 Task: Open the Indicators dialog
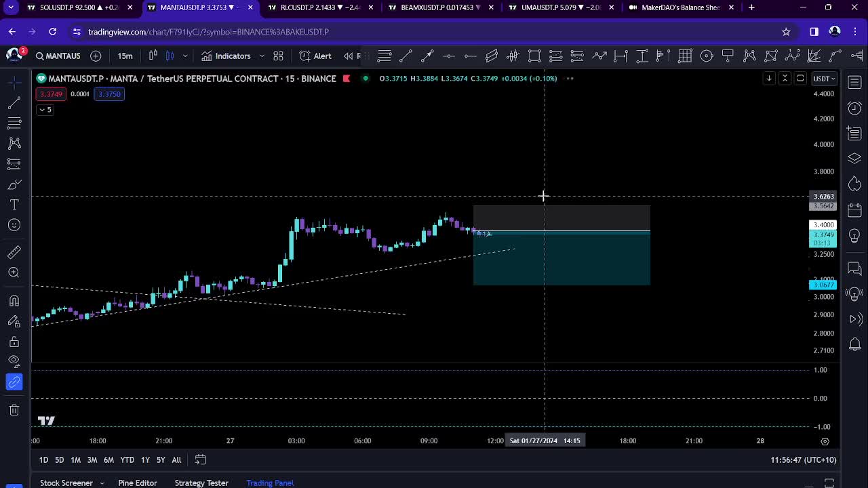coord(226,56)
